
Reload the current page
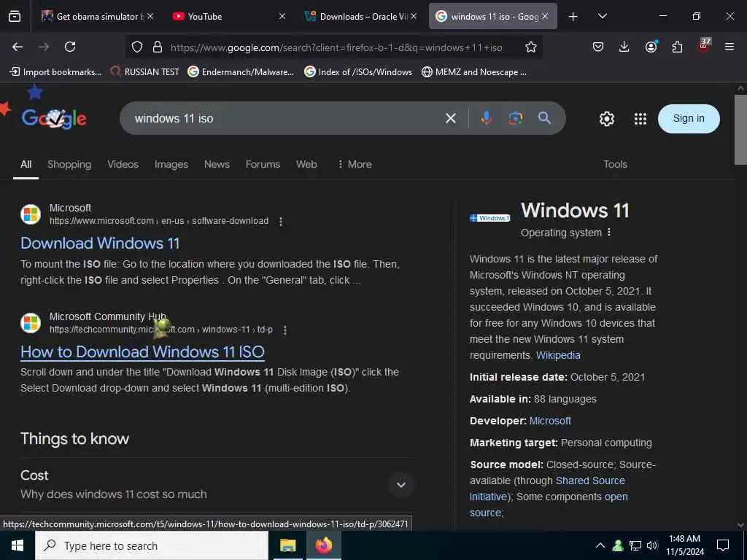tap(70, 47)
